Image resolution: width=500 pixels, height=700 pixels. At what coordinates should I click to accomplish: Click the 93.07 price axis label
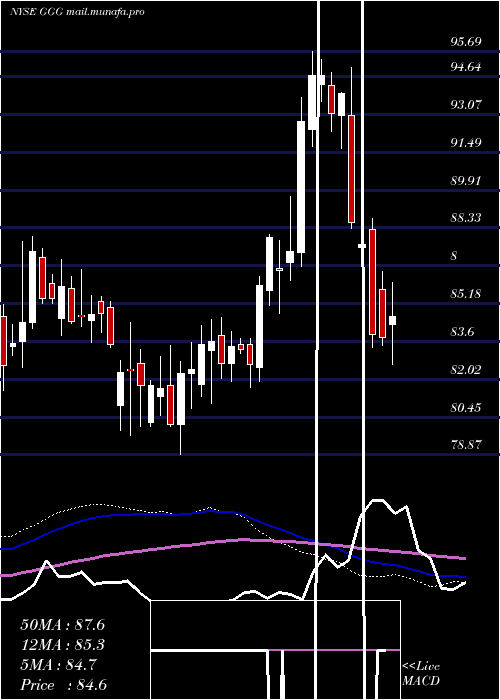(466, 105)
